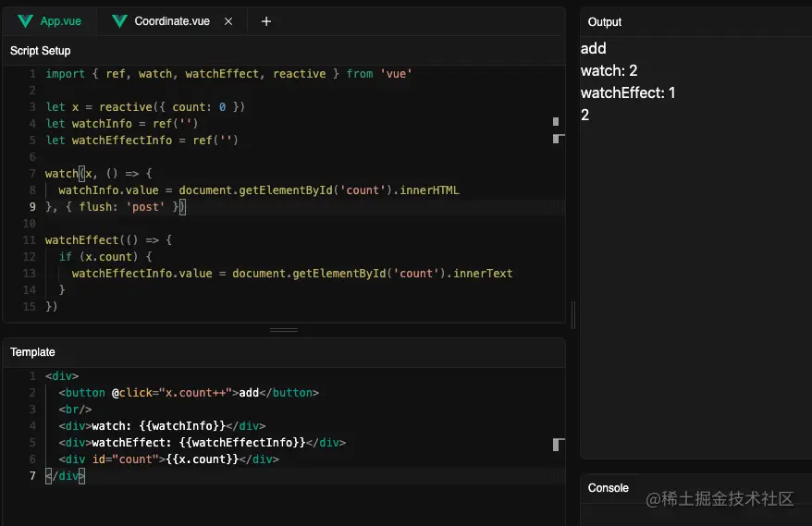Click the vertical splitter handle beside Output panel
The width and height of the screenshot is (812, 526).
coord(572,315)
